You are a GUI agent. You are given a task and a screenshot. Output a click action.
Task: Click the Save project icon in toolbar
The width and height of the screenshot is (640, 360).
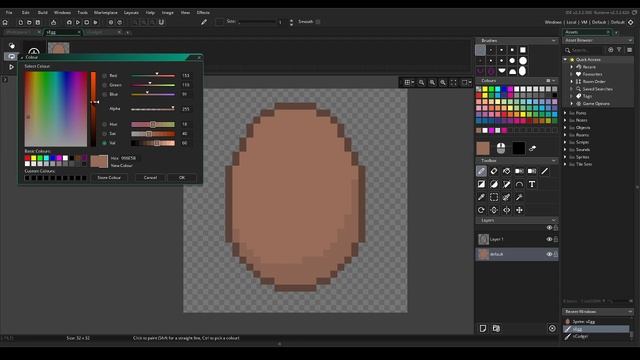[38, 22]
